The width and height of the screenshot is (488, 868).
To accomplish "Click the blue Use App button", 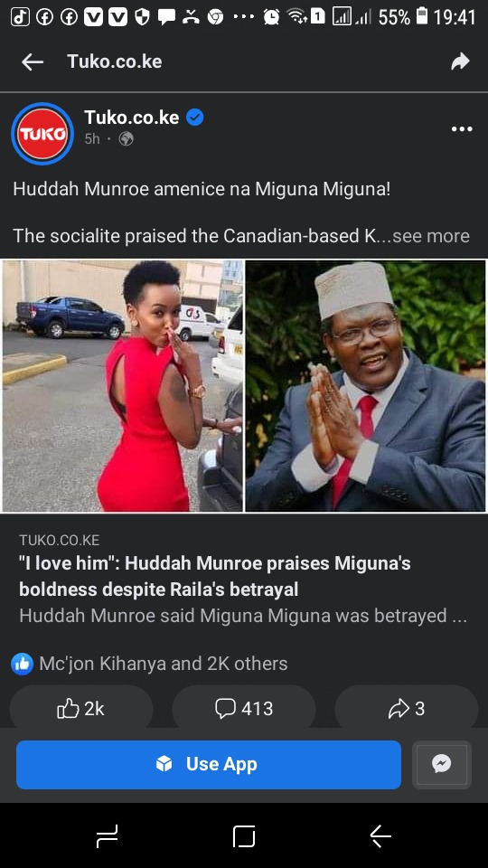I will (x=209, y=765).
